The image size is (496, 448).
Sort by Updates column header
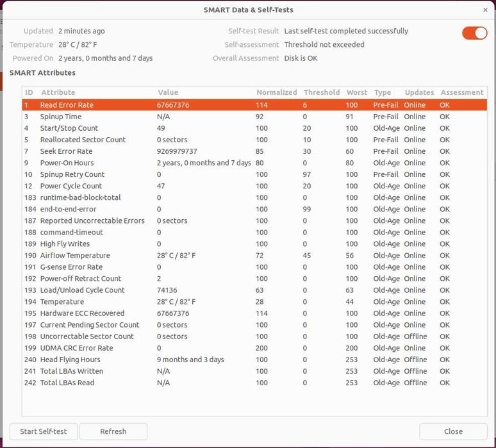pos(420,92)
